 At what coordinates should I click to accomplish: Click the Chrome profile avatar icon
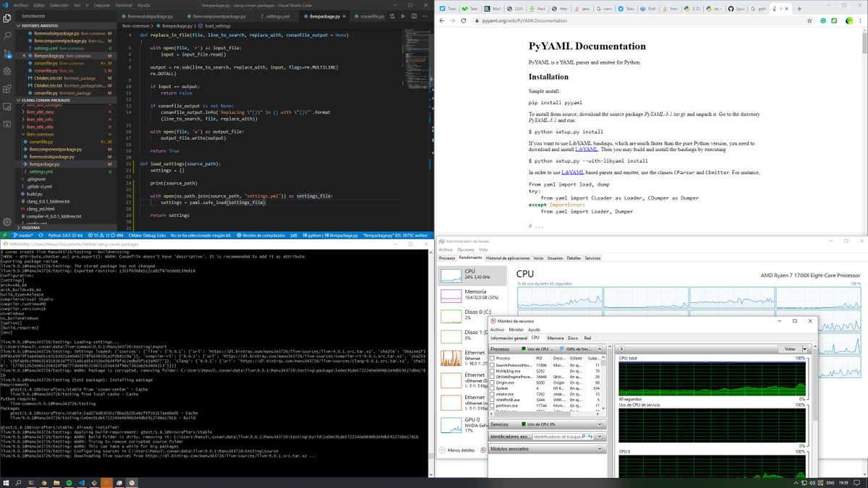(x=850, y=21)
